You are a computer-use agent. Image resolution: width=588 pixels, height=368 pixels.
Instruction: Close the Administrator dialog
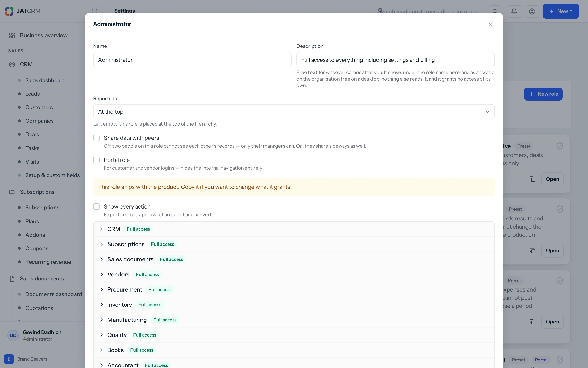491,25
